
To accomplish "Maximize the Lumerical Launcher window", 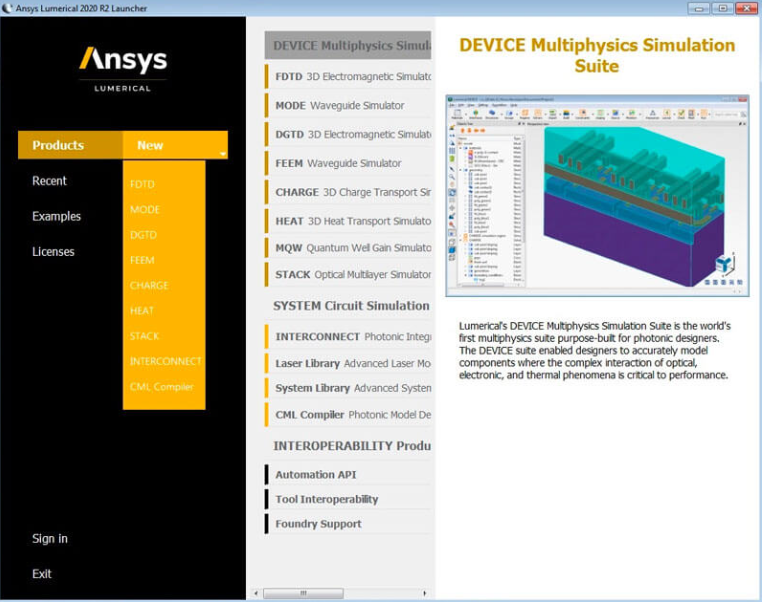I will (723, 8).
